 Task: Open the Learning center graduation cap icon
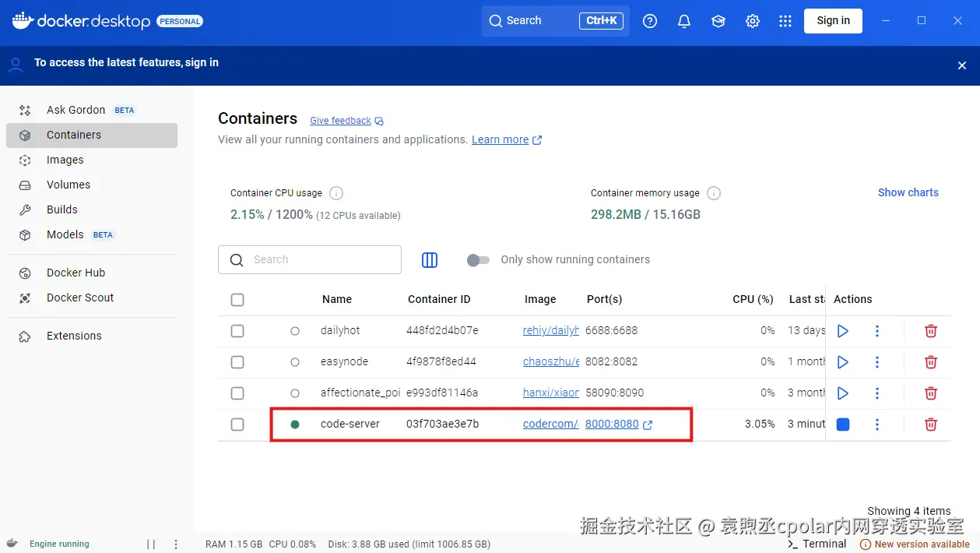click(x=718, y=21)
